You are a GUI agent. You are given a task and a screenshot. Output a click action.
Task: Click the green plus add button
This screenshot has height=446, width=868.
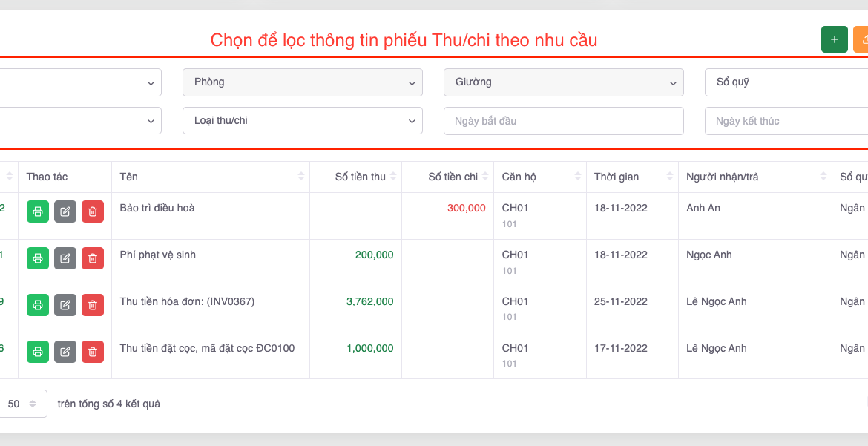point(834,39)
